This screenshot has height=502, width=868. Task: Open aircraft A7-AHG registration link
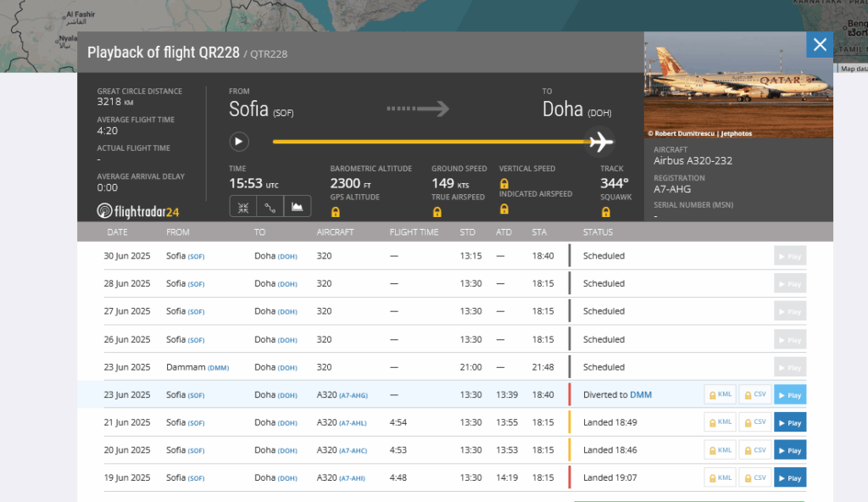point(353,395)
